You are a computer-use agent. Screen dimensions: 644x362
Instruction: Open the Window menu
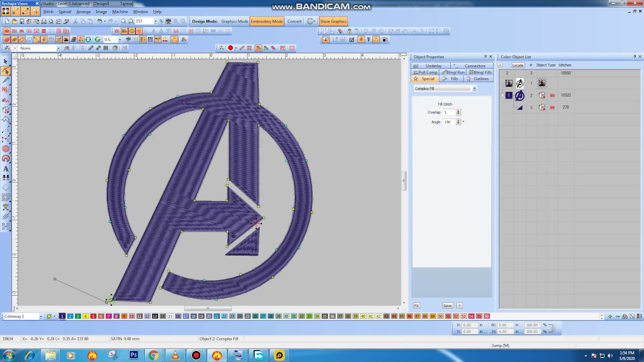pos(140,12)
